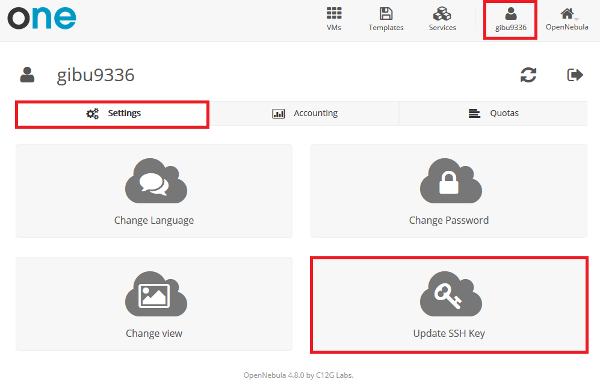Click the 'gibu9336' page heading text
The image size is (600, 391).
[x=96, y=75]
